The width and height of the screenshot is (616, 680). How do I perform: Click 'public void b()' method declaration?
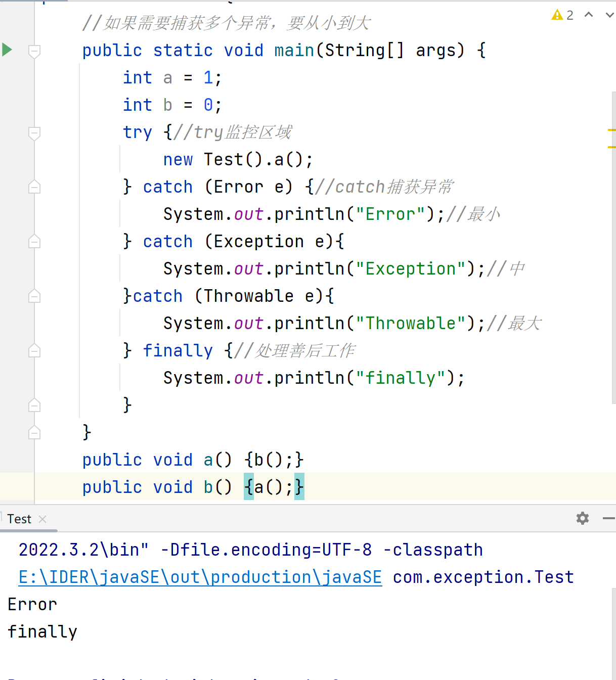click(x=157, y=487)
